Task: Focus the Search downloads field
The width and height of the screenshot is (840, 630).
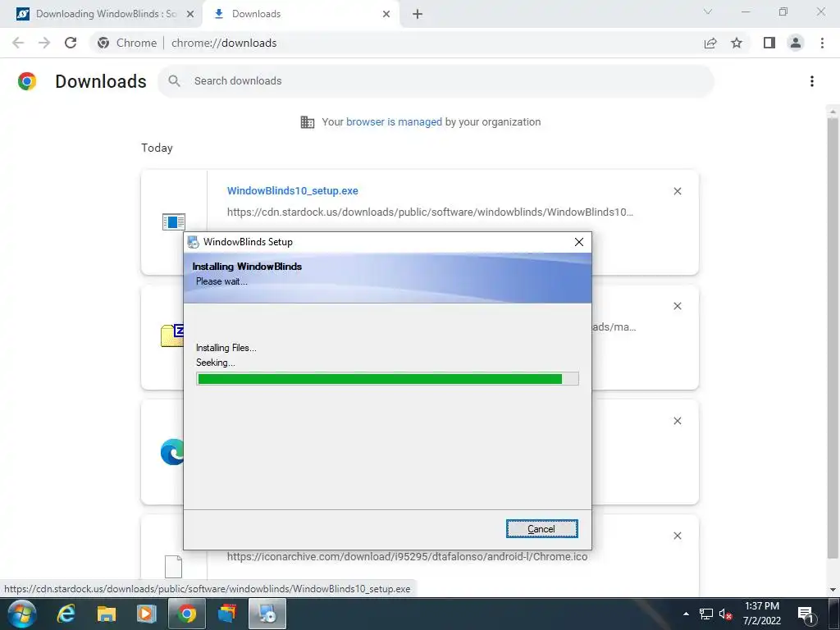Action: (435, 81)
